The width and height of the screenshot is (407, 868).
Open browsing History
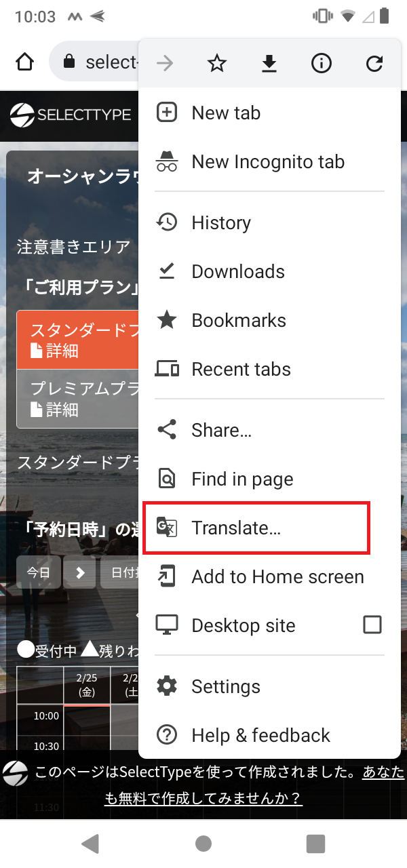pos(221,222)
